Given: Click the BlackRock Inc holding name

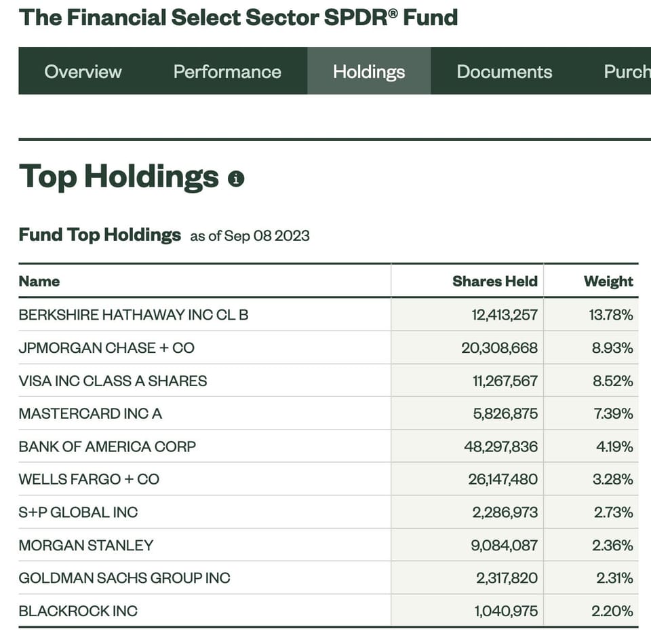Looking at the screenshot, I should tap(78, 611).
